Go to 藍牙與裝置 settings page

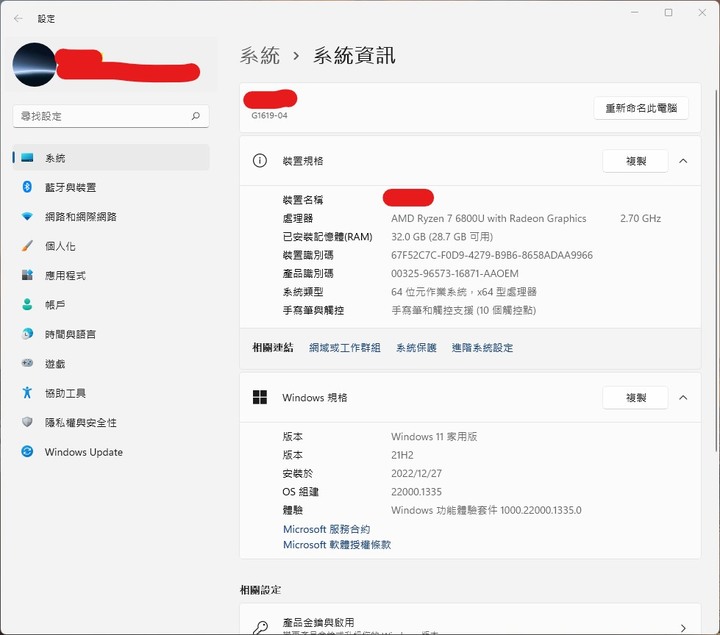(70, 187)
